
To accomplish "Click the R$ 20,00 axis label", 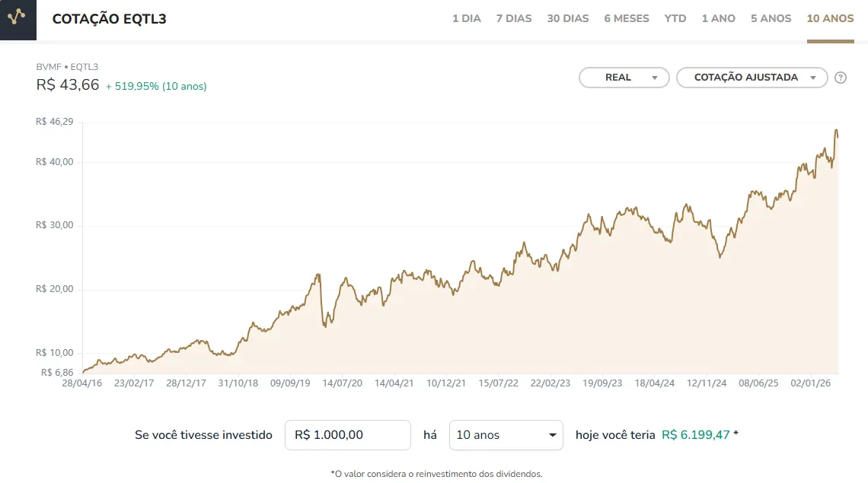I will tap(54, 289).
